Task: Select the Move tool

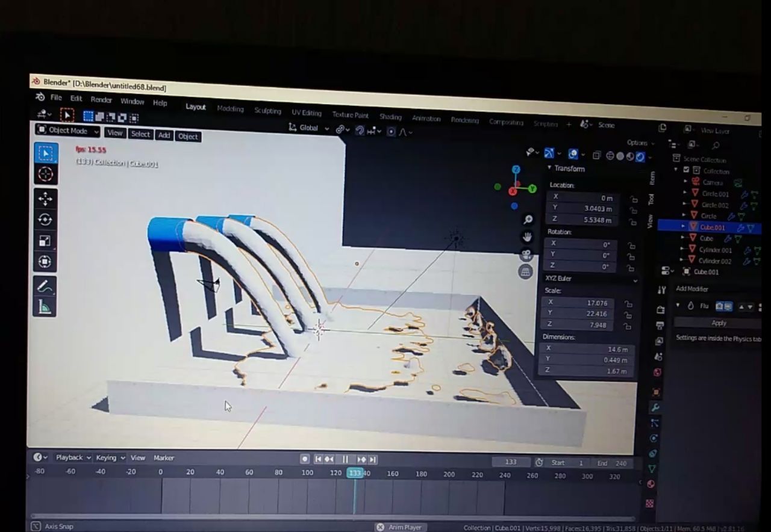Action: (x=46, y=199)
